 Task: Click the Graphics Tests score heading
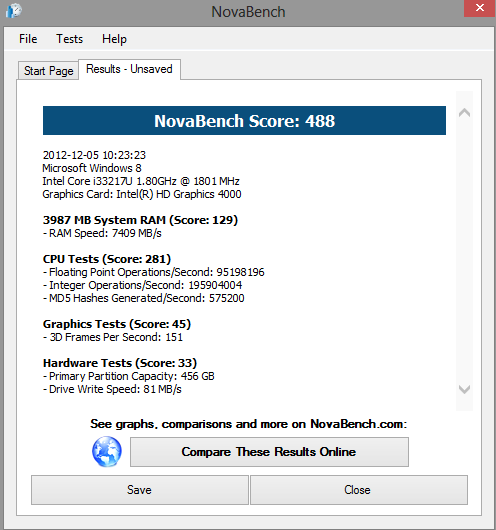[117, 324]
